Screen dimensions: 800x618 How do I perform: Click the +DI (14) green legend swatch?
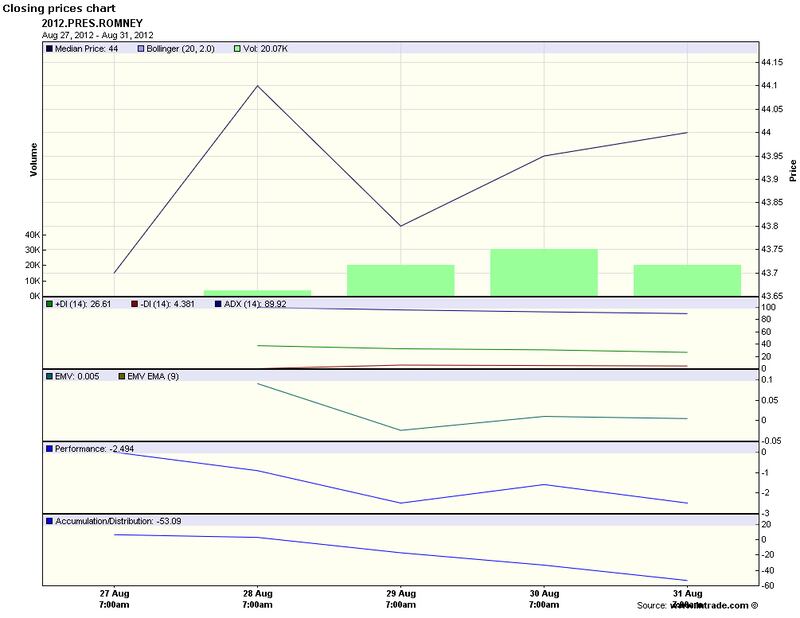(x=50, y=303)
